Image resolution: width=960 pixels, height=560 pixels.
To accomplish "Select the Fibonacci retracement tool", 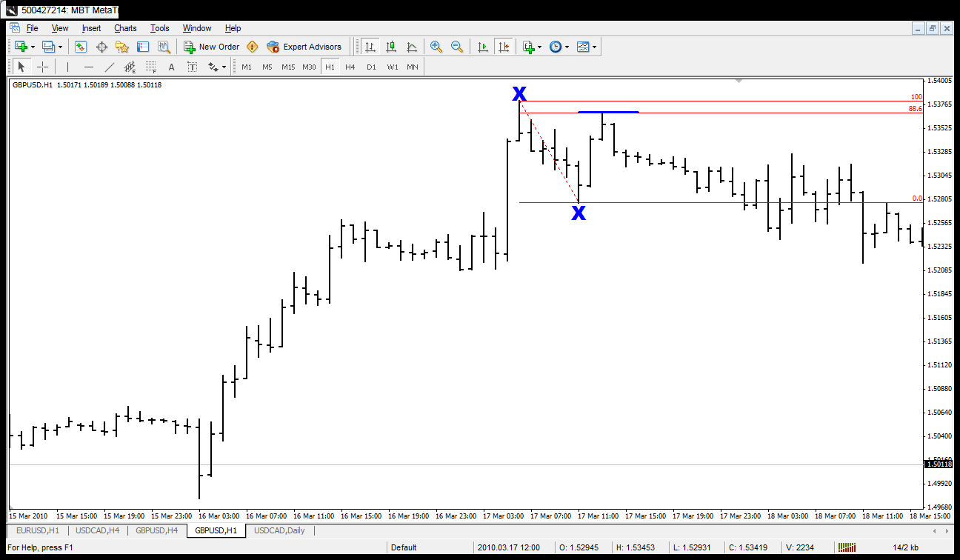I will click(151, 67).
